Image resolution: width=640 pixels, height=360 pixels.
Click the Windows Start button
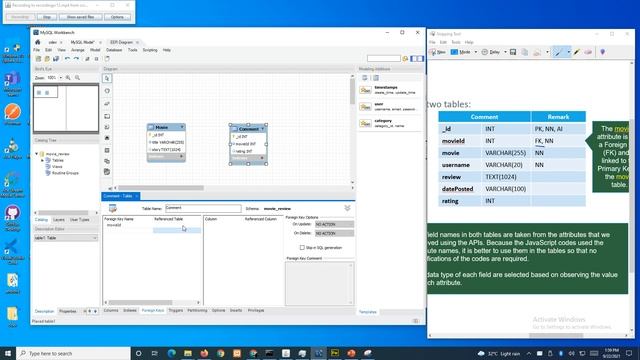pos(8,353)
